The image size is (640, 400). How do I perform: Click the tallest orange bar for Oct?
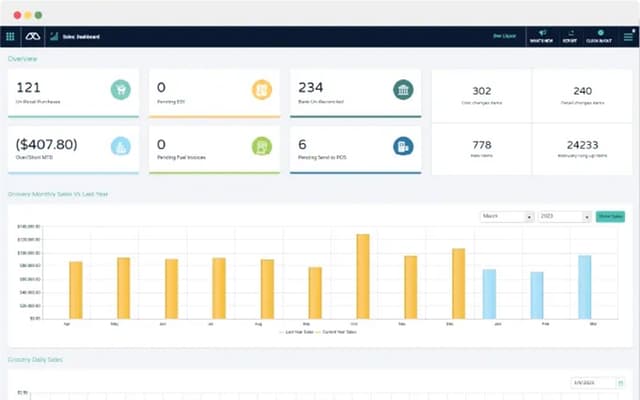(x=363, y=276)
